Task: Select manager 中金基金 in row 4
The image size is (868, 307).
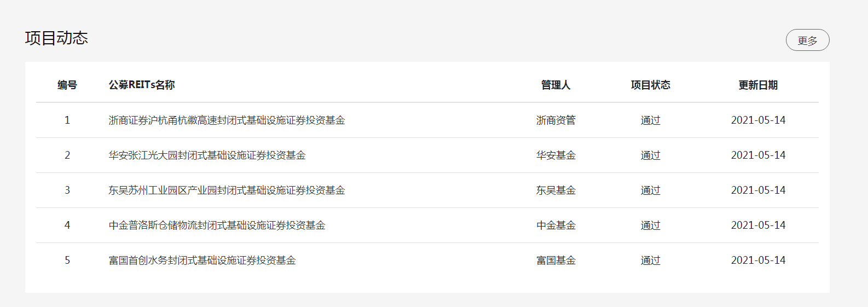Action: [555, 225]
